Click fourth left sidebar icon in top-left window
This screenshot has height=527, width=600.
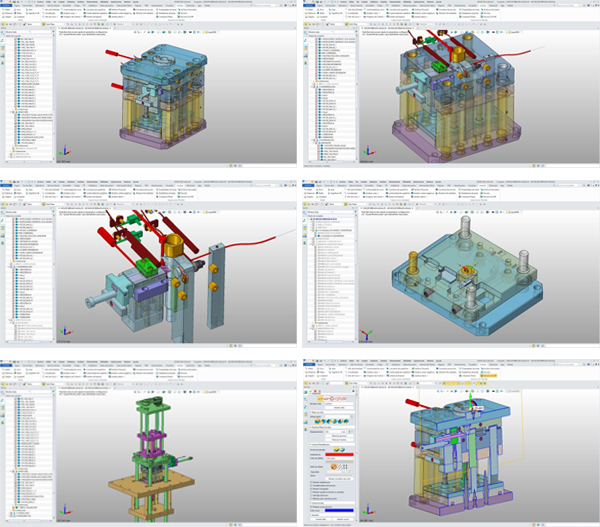click(2, 55)
